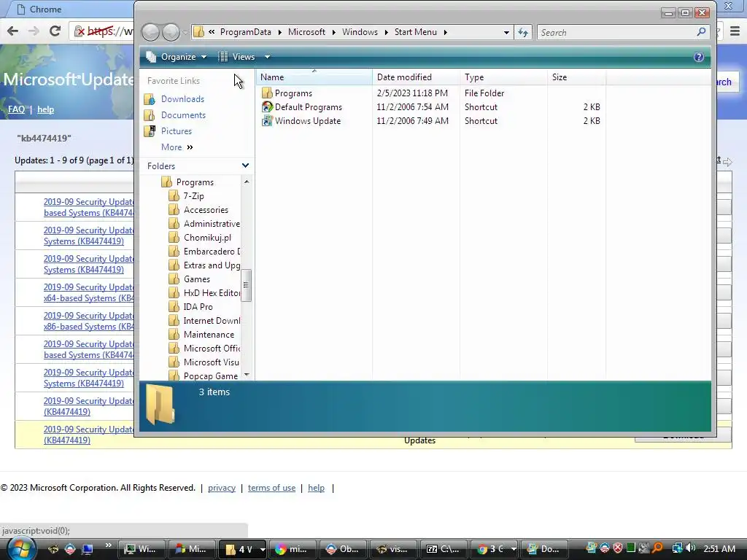Expand the arrow after Start Menu breadcrumb
The height and width of the screenshot is (560, 747).
coord(446,32)
